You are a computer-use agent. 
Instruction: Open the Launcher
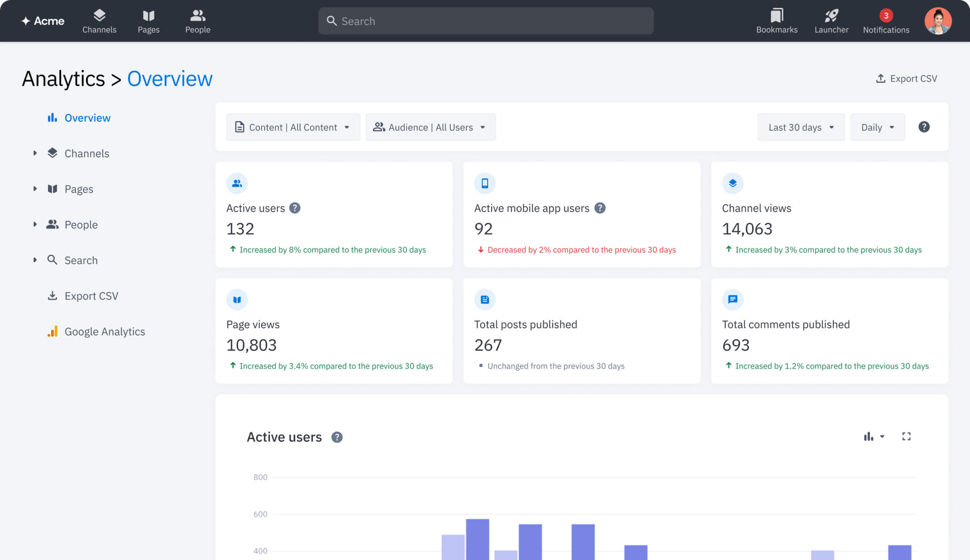click(831, 21)
